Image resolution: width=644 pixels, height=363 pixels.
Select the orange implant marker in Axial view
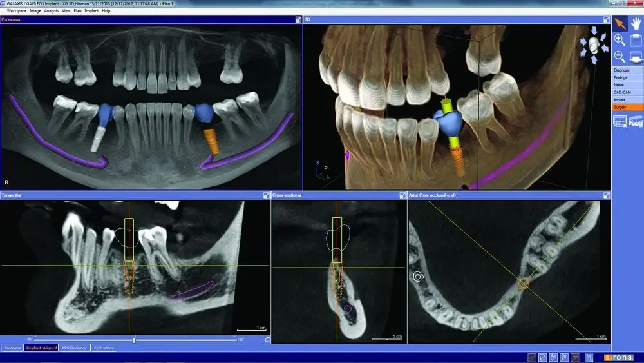coord(523,284)
